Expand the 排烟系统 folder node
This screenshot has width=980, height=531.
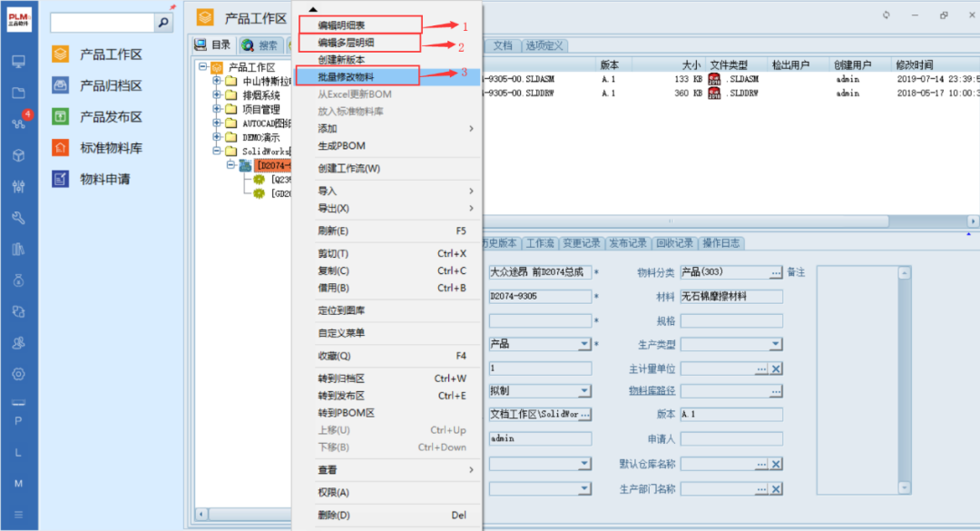tap(217, 95)
